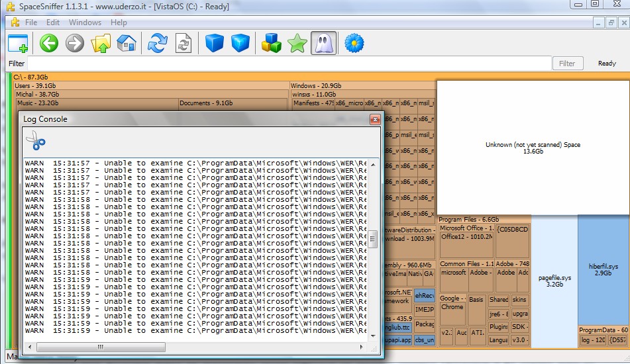Click the Home house icon

(126, 44)
